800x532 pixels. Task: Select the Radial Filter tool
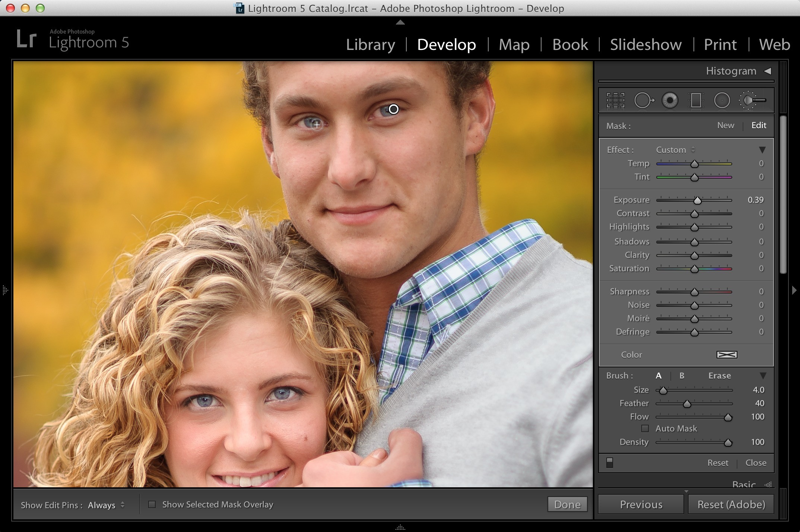(722, 100)
